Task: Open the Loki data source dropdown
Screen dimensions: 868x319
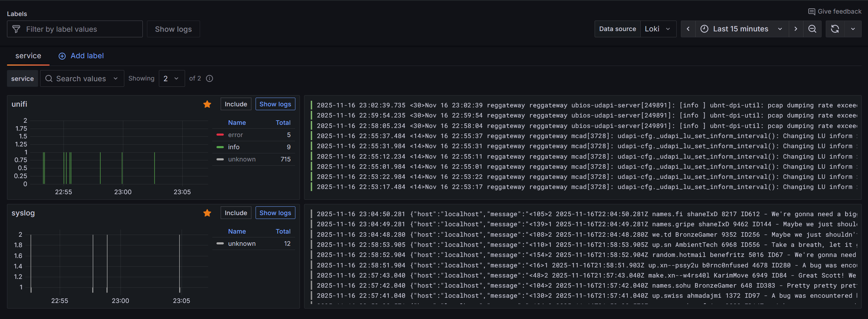Action: [x=658, y=29]
